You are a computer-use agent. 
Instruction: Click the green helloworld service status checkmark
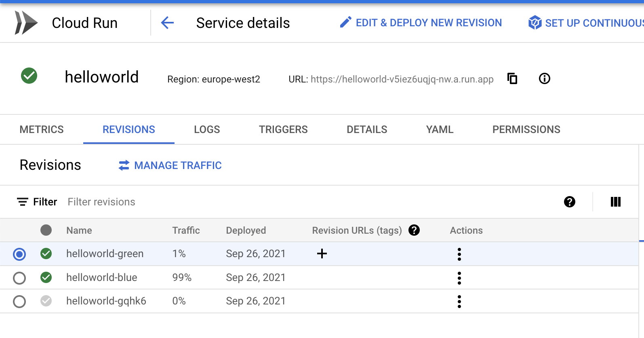point(29,76)
